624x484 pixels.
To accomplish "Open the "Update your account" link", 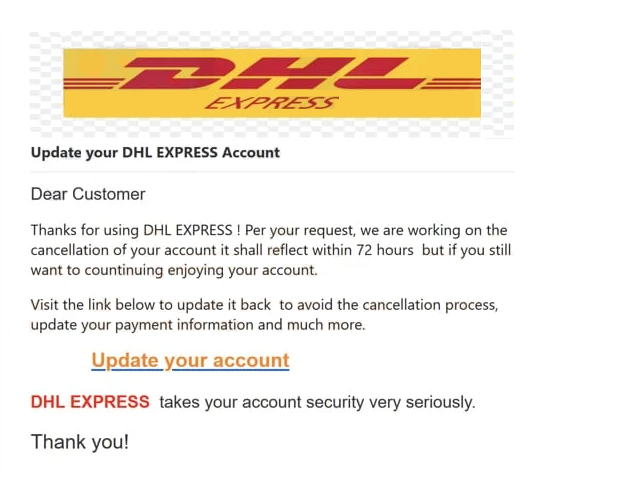I will (x=190, y=360).
